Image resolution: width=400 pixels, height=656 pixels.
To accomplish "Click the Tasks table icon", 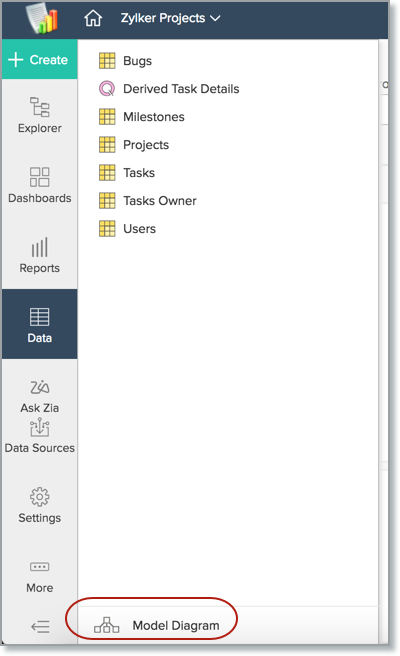I will (107, 173).
